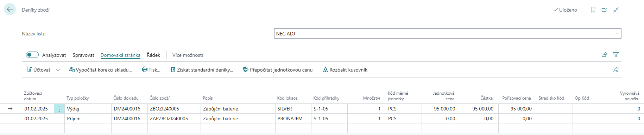Open page in new window icon

click(x=605, y=10)
